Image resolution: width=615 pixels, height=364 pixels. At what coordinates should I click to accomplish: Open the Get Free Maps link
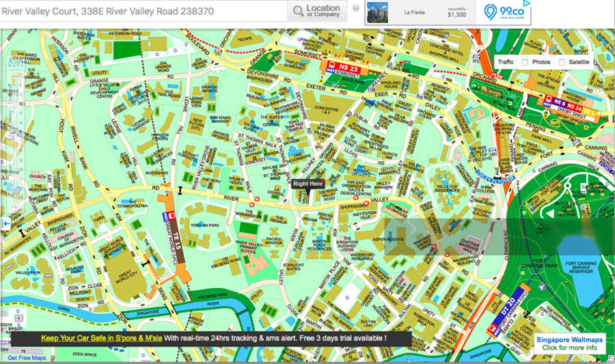coord(27,358)
